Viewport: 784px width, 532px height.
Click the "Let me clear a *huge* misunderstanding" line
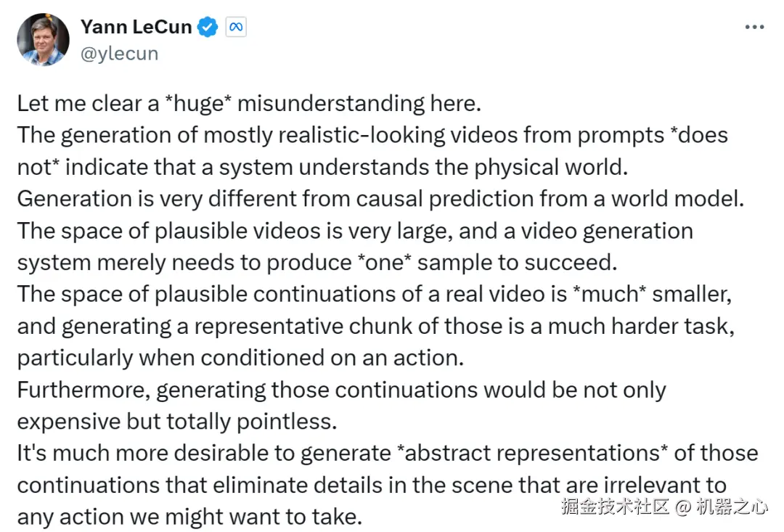click(x=249, y=103)
